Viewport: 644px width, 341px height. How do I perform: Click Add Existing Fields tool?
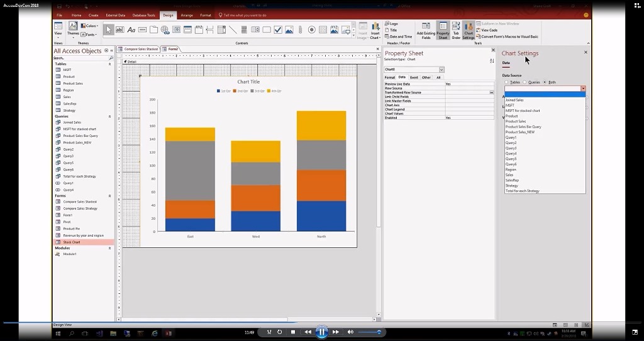tap(426, 31)
